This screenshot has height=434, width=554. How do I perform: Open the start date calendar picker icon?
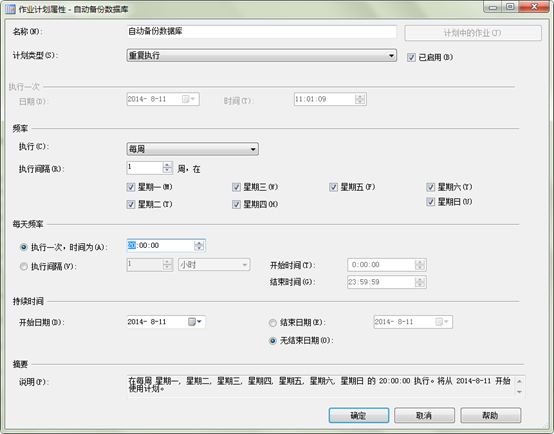[194, 322]
